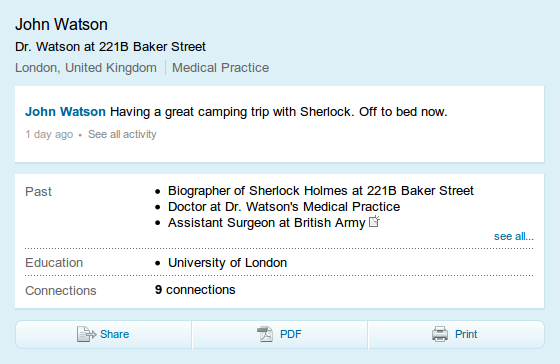Click Biographer of Sherlock Holmes position

click(321, 191)
